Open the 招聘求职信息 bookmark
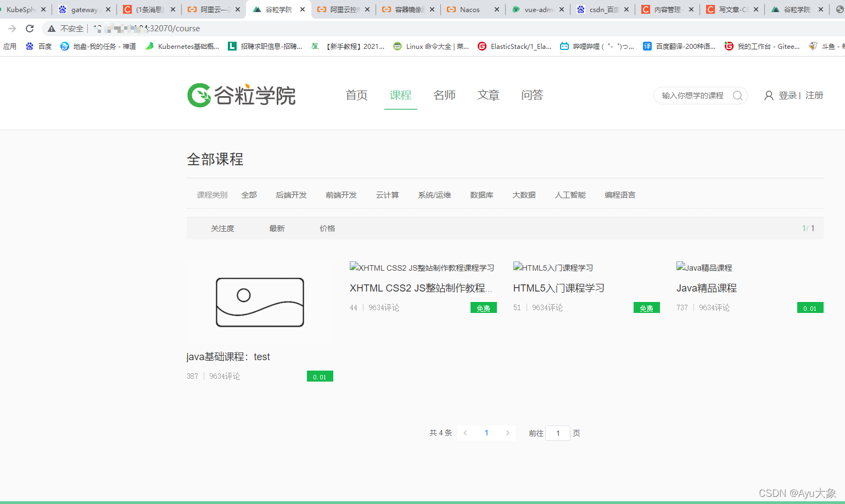This screenshot has height=504, width=845. pos(265,47)
